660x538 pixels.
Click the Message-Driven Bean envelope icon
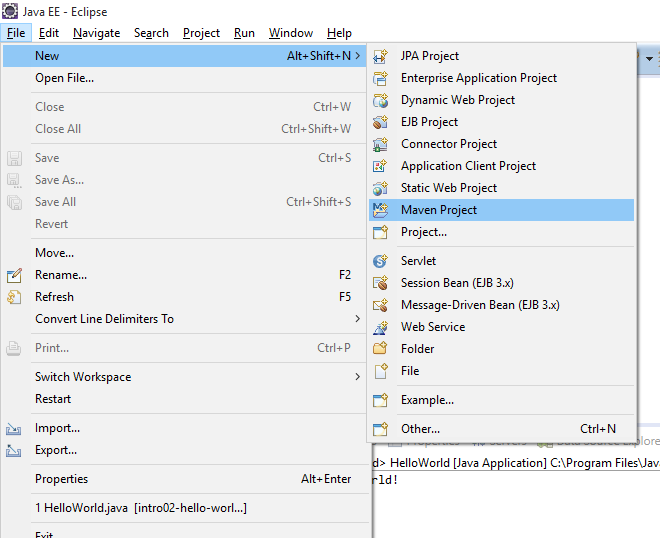[x=380, y=305]
